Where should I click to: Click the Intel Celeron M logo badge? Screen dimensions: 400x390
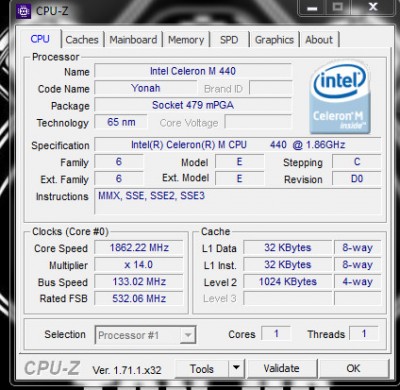pos(339,98)
